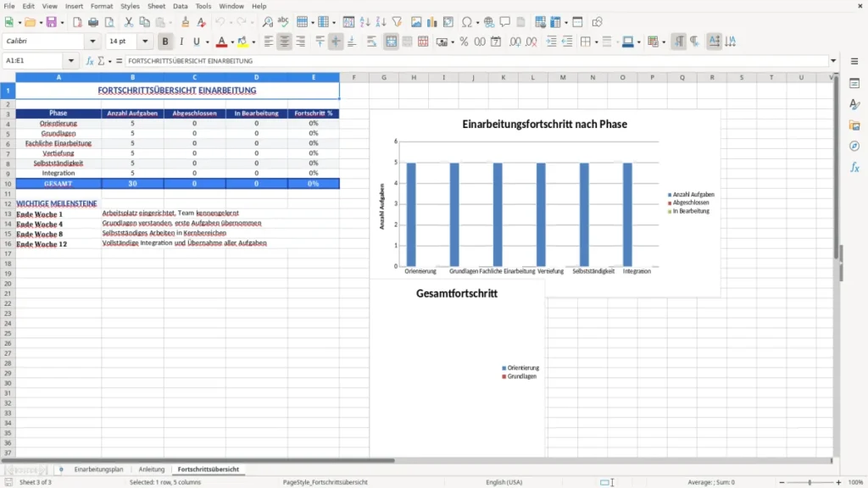Image resolution: width=868 pixels, height=488 pixels.
Task: Click the vertical scrollbar thumb
Action: [837, 169]
